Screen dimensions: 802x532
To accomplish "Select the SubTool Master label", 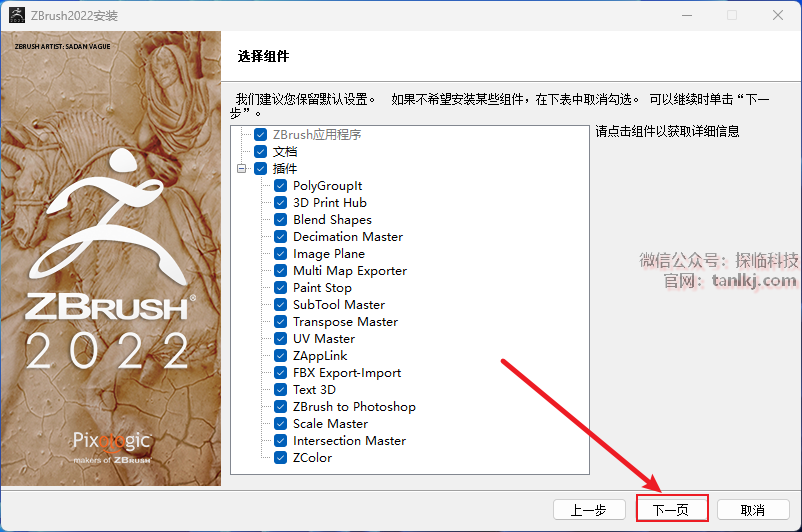I will tap(339, 304).
